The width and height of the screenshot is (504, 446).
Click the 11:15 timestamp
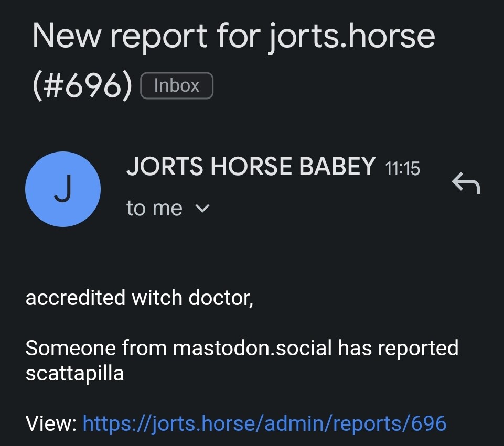pos(402,169)
